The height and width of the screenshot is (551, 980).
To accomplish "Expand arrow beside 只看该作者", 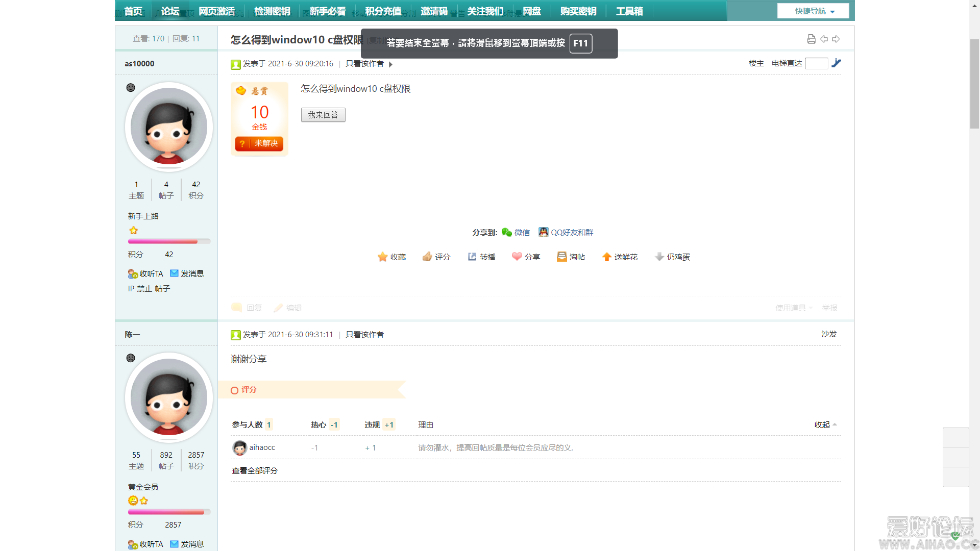I will click(x=391, y=64).
